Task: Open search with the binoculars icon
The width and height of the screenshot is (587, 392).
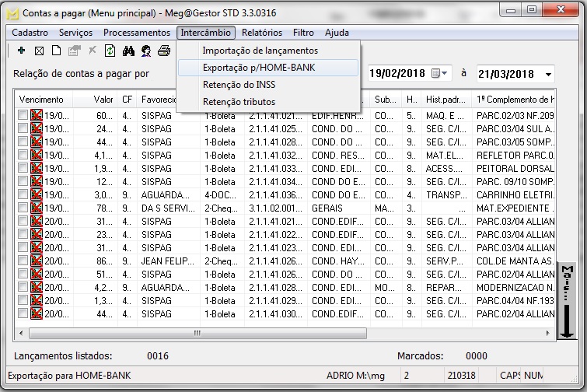Action: tap(128, 51)
